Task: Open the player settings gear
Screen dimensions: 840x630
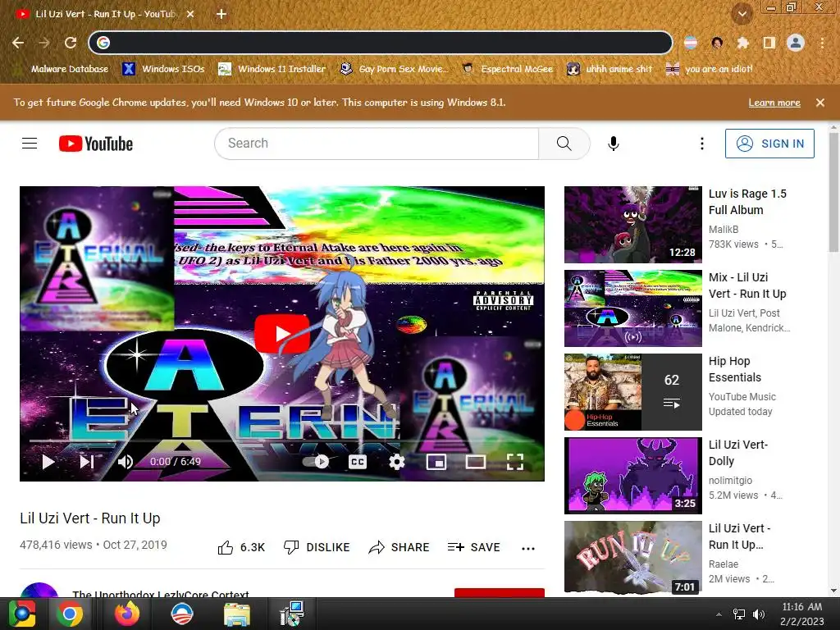Action: point(396,462)
